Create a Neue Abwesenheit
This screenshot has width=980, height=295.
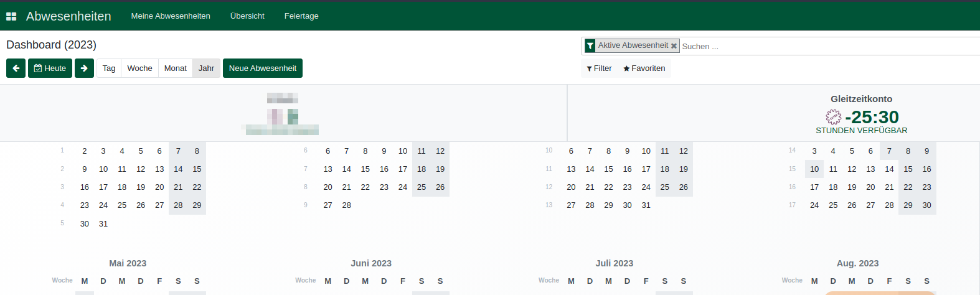(263, 68)
